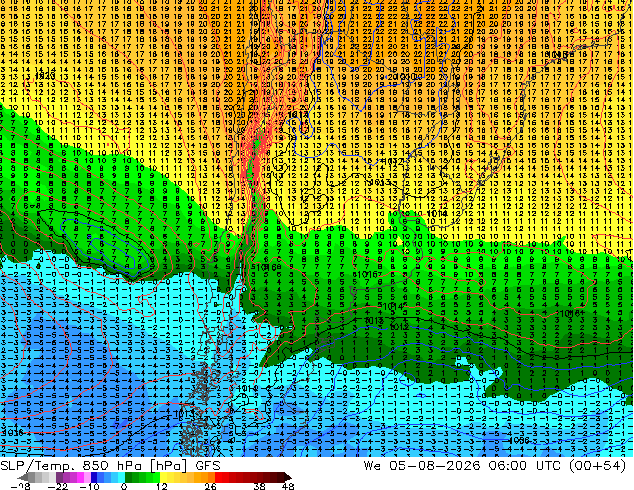Click the cyan swatch next to zero in the legend
634x490 pixels.
(x=121, y=477)
